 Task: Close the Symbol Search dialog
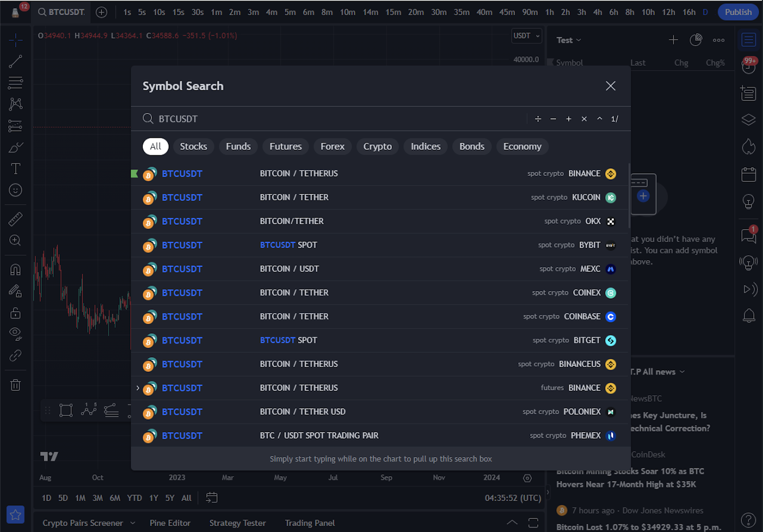click(x=611, y=86)
